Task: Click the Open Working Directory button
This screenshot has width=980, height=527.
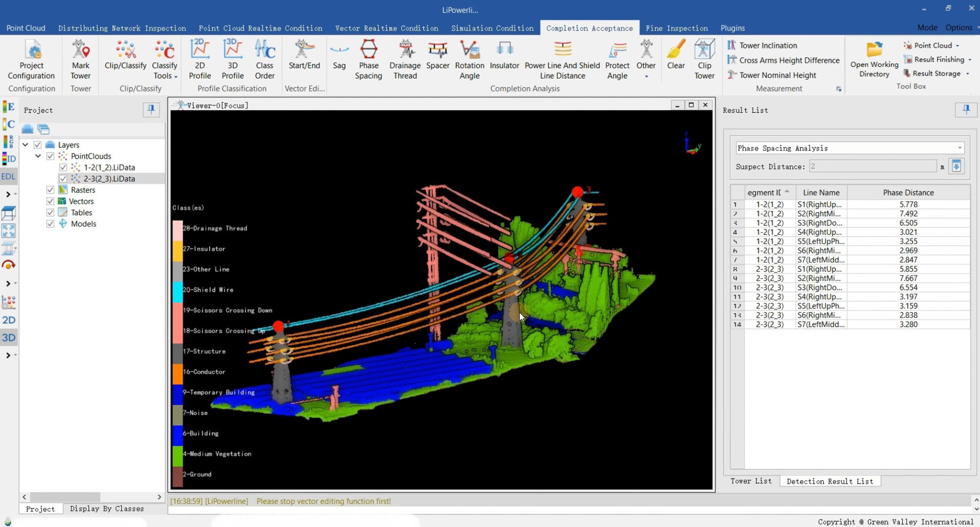Action: [x=874, y=60]
